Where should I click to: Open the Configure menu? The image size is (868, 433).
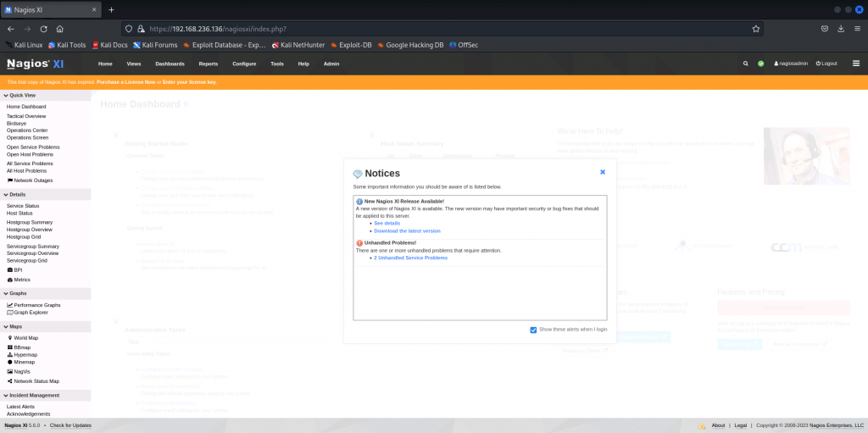tap(244, 64)
